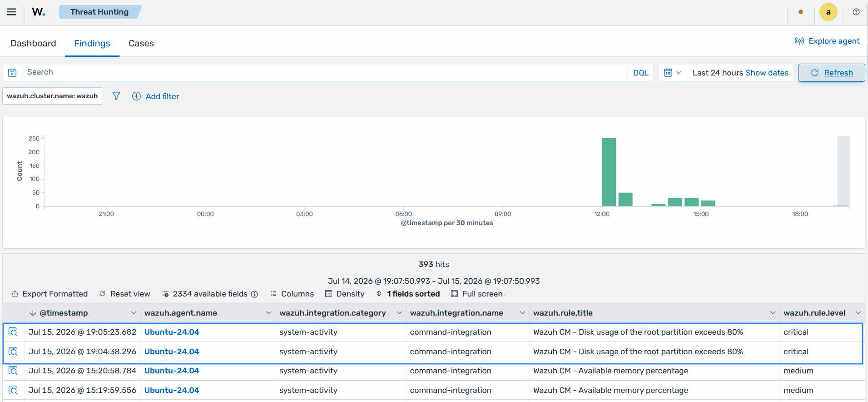This screenshot has width=868, height=402.
Task: Switch to the Cases tab
Action: click(141, 43)
